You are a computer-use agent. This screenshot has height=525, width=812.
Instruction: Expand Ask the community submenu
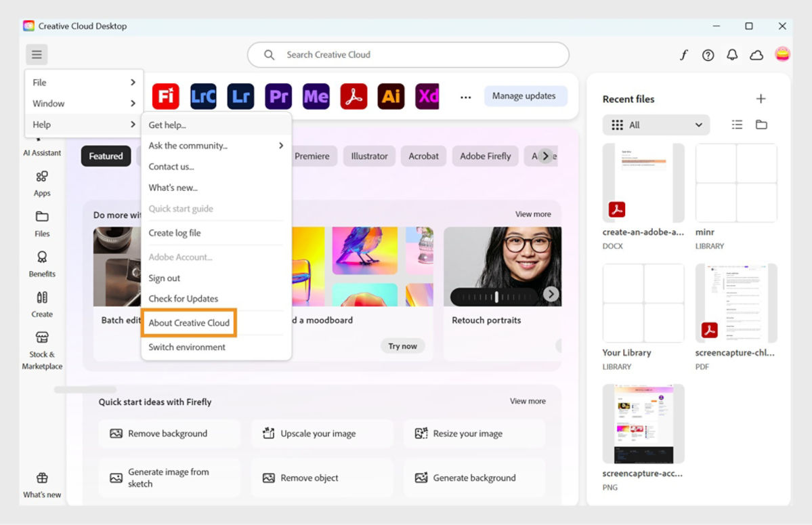coord(216,146)
